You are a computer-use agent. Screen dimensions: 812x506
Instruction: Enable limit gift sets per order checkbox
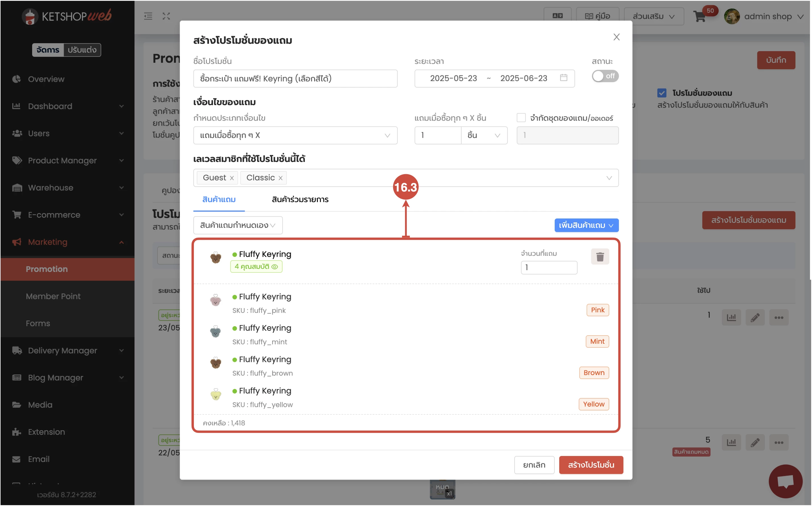pos(521,118)
